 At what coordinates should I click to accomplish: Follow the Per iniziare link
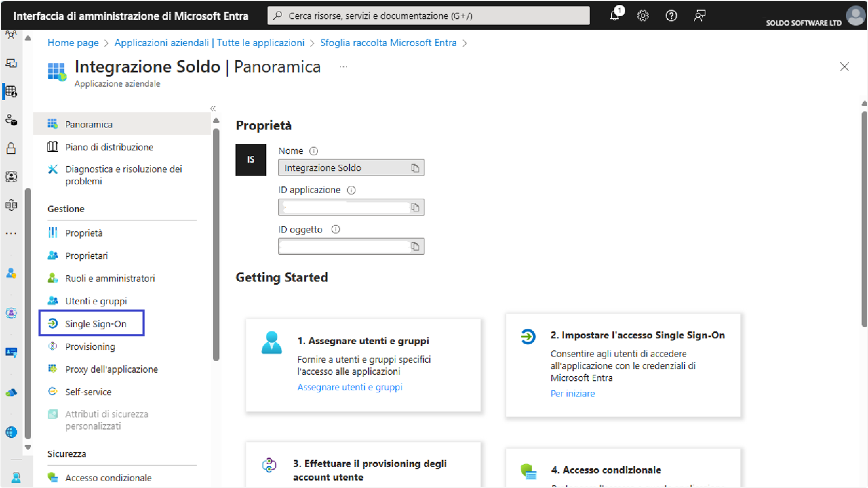(x=572, y=393)
